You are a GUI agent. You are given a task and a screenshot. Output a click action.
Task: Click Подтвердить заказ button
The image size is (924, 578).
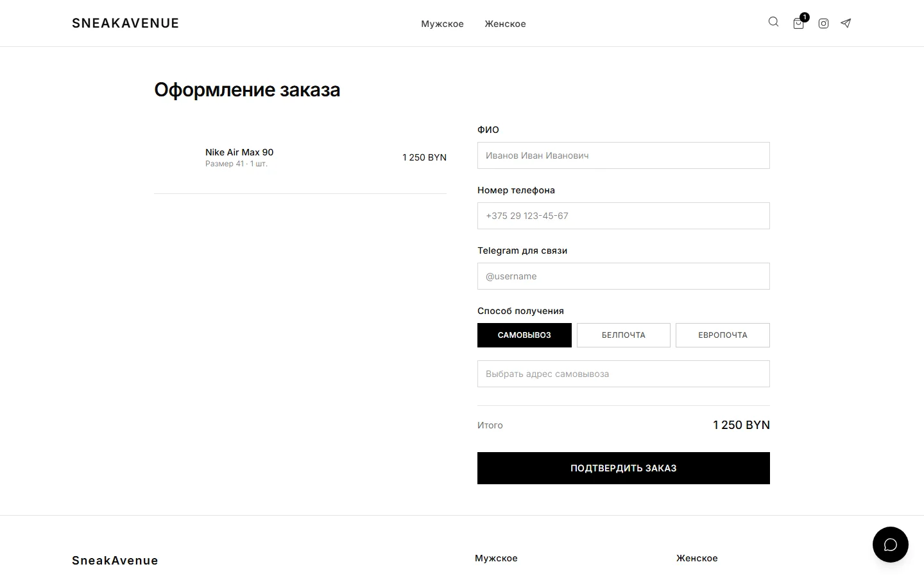[x=624, y=468]
